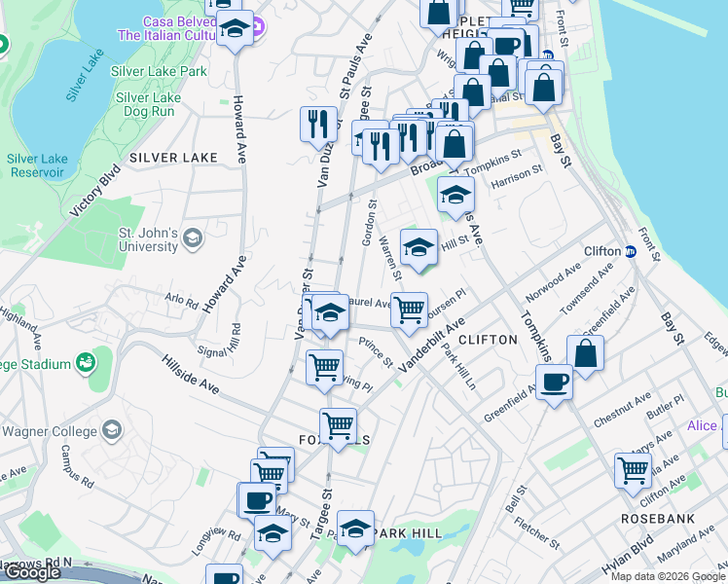Click the CLIFTON neighborhood label

click(489, 340)
